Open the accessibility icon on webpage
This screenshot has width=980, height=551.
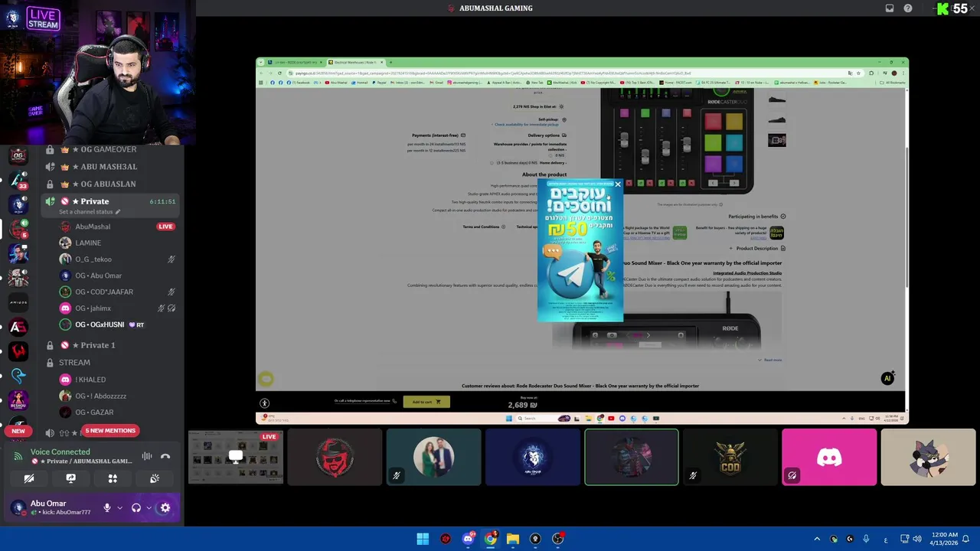(264, 403)
